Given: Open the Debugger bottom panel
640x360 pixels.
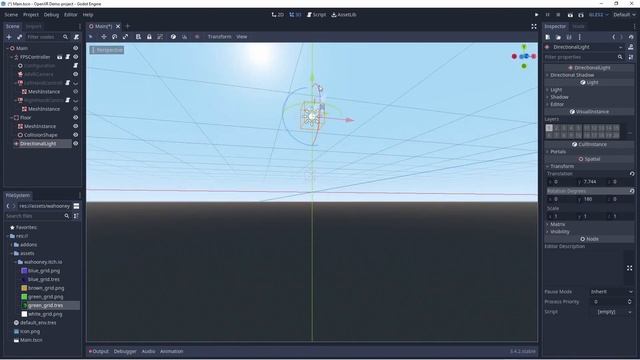Looking at the screenshot, I should point(125,351).
